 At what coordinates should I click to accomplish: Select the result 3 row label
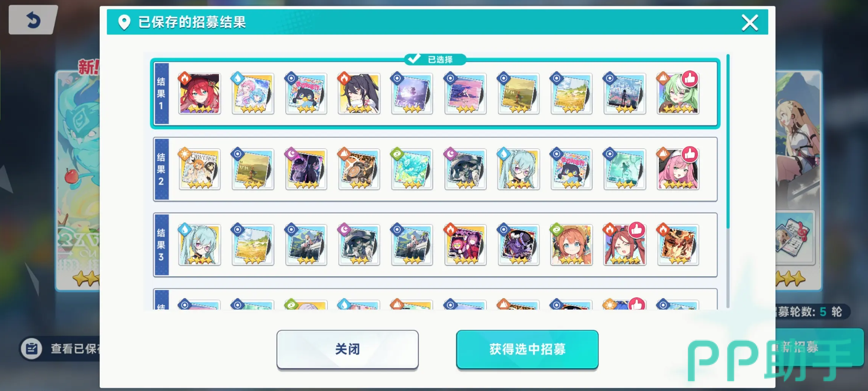(x=161, y=245)
